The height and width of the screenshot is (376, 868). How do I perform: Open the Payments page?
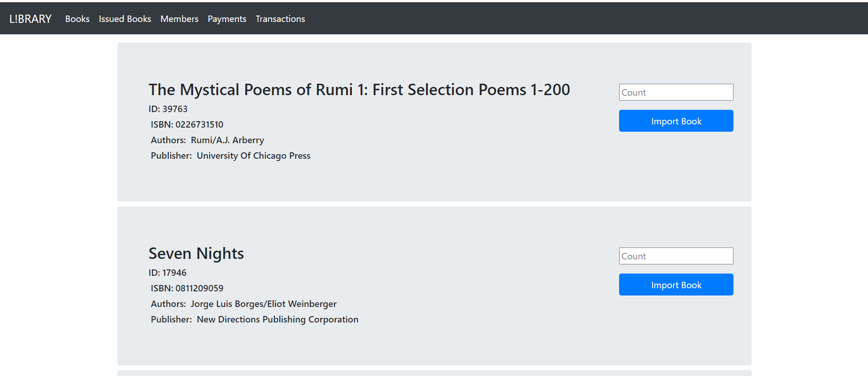tap(227, 19)
